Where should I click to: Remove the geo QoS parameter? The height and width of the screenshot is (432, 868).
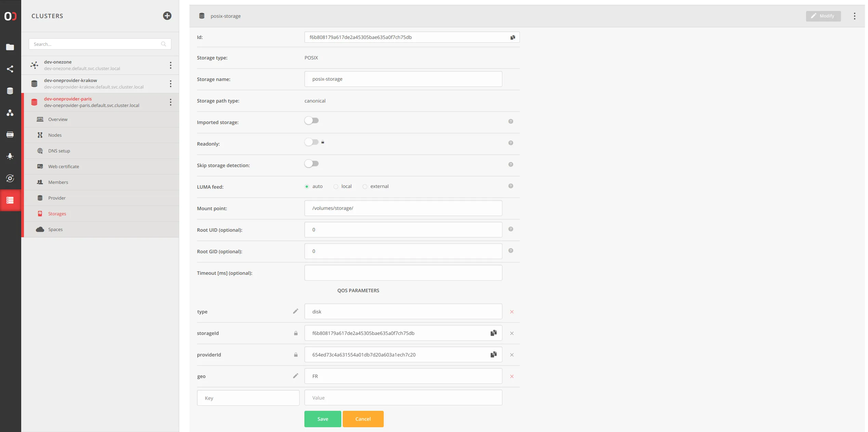point(512,376)
